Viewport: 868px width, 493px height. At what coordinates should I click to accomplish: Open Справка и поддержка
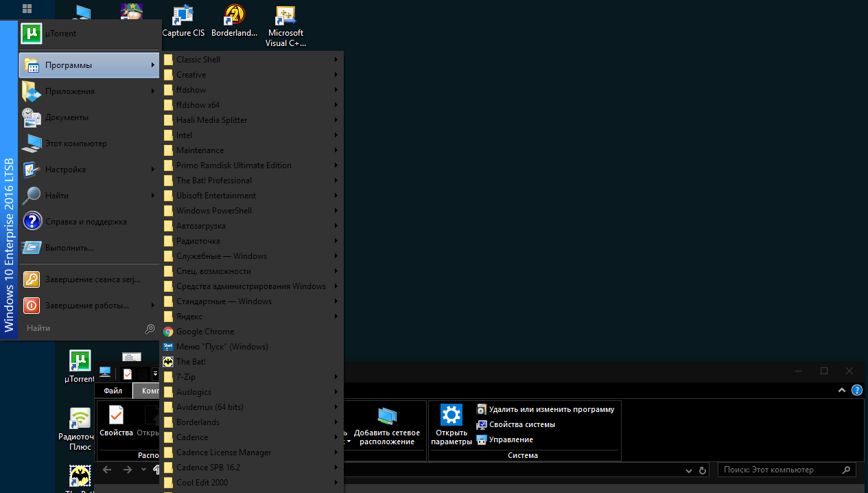89,222
